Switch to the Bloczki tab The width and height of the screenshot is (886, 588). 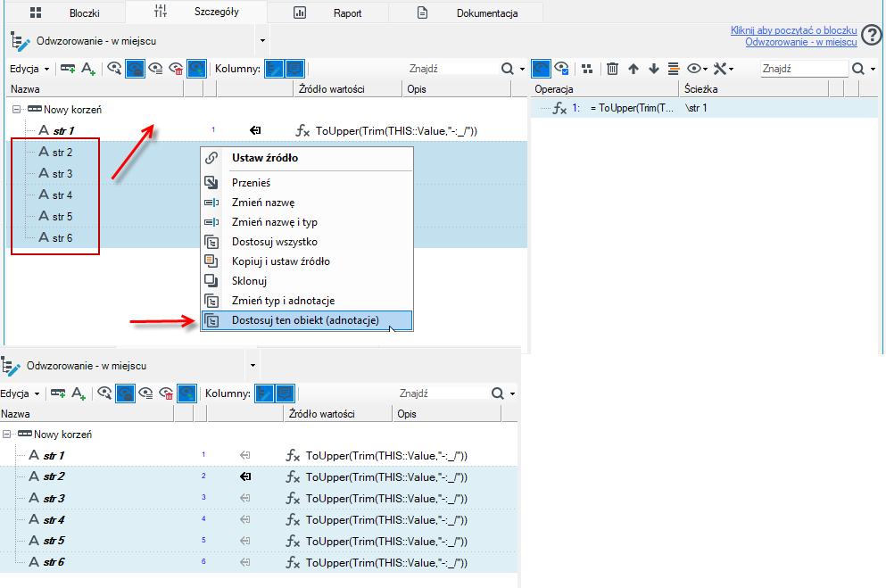click(67, 13)
